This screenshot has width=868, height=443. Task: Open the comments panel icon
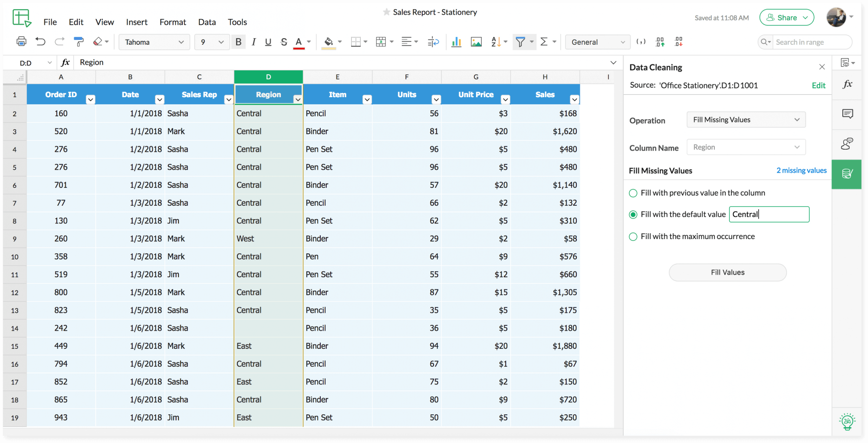(847, 114)
